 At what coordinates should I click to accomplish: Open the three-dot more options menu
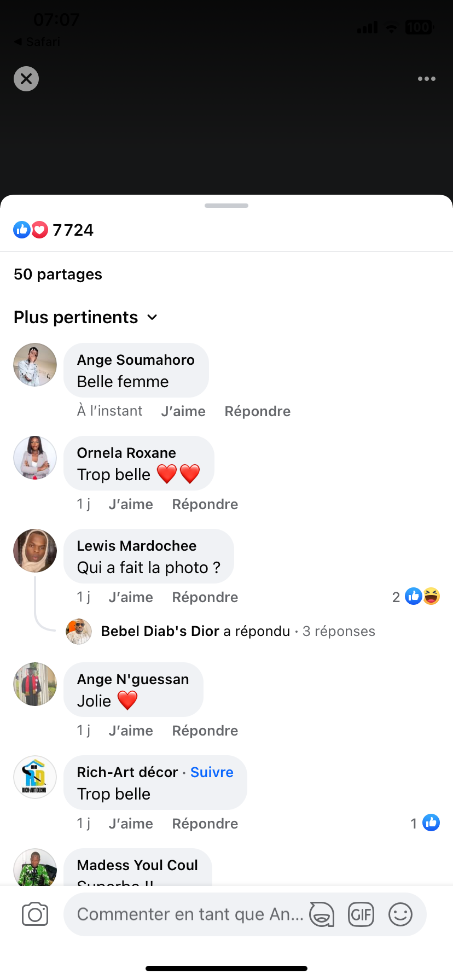[x=427, y=79]
